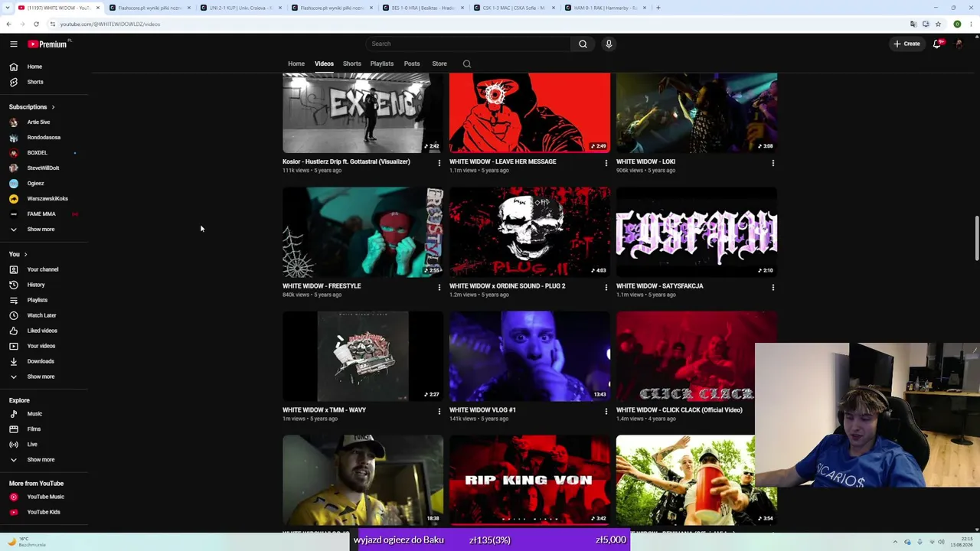Open the options menu for WHITE WIDOW - LOKI
This screenshot has height=551, width=980.
coord(773,163)
